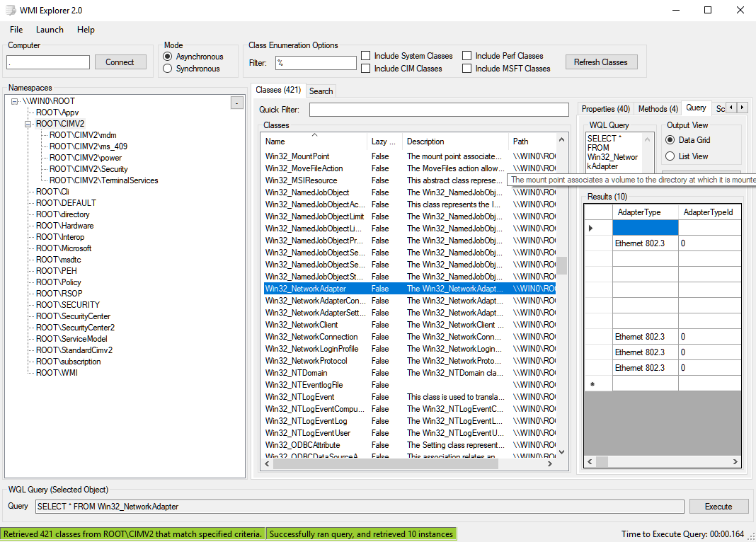Select ROOT\CIMV2\TerminalServices namespace
Image resolution: width=756 pixels, height=542 pixels.
click(x=103, y=180)
